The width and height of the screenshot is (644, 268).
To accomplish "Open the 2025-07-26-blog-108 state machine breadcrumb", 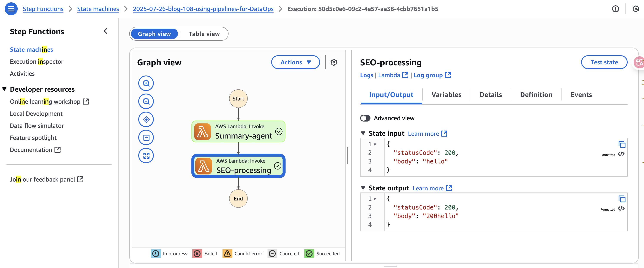I will click(x=203, y=9).
